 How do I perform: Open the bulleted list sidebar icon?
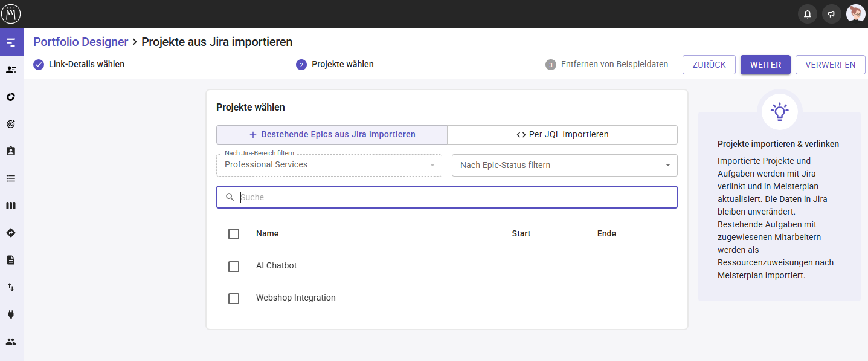[x=11, y=178]
